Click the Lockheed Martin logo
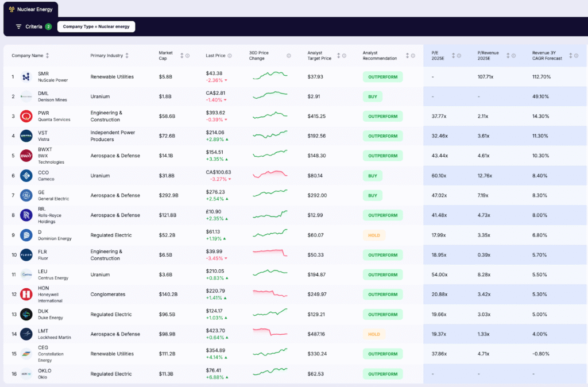 (x=26, y=334)
